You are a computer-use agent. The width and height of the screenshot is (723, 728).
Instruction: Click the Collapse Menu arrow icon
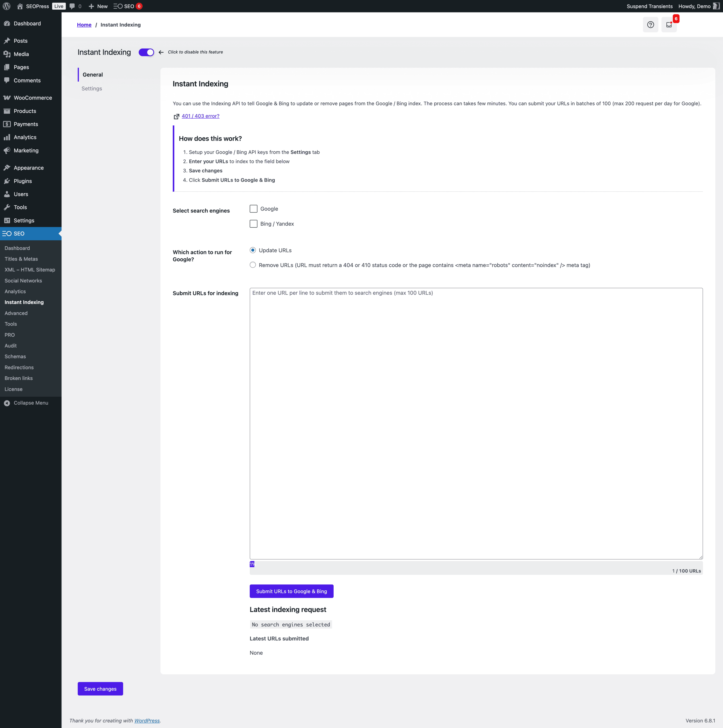coord(7,403)
